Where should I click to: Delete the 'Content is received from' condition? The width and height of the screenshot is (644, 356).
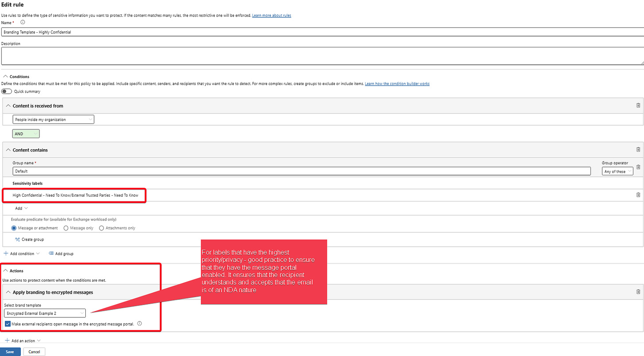[638, 105]
